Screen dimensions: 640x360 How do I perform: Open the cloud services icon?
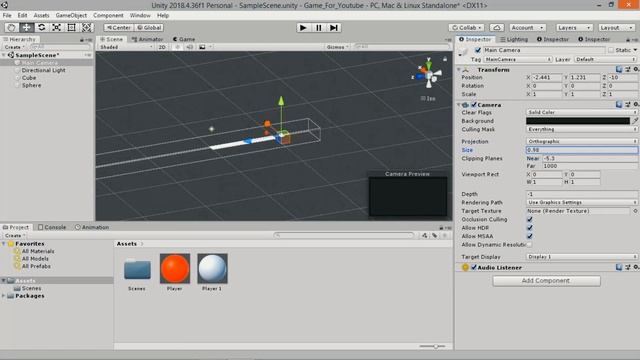(x=497, y=27)
